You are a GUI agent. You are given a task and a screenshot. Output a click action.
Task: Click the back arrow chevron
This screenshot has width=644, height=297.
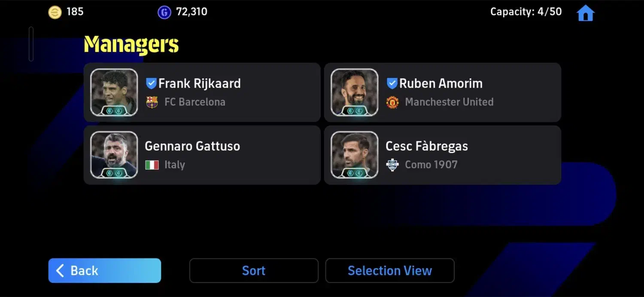(x=60, y=271)
